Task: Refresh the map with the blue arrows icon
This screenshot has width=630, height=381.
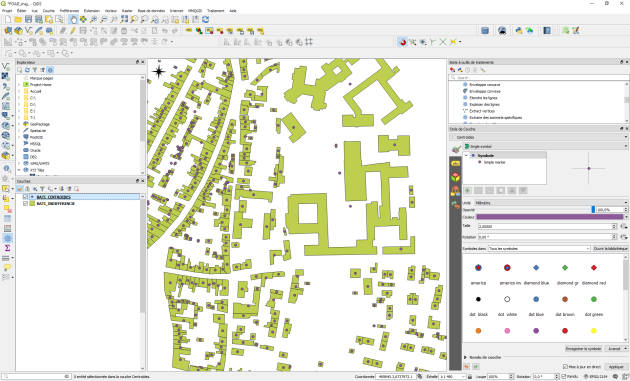Action: tap(206, 19)
